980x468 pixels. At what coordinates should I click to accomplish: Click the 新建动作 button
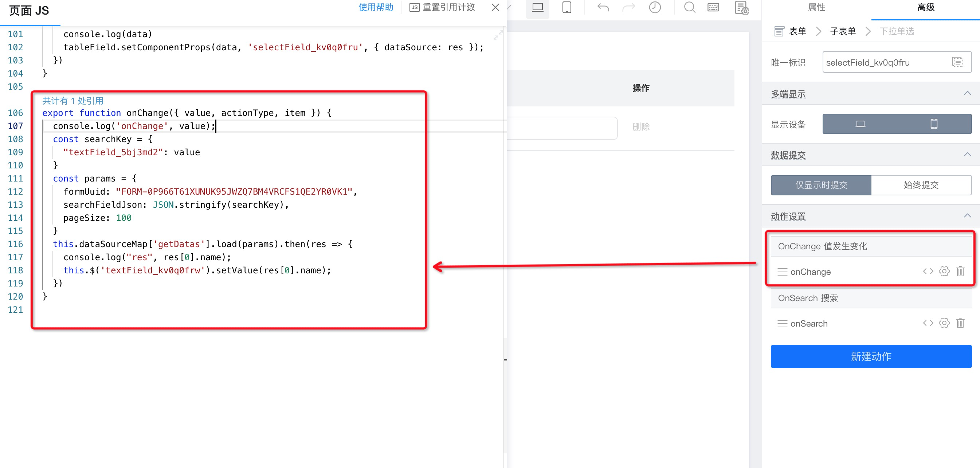(871, 356)
